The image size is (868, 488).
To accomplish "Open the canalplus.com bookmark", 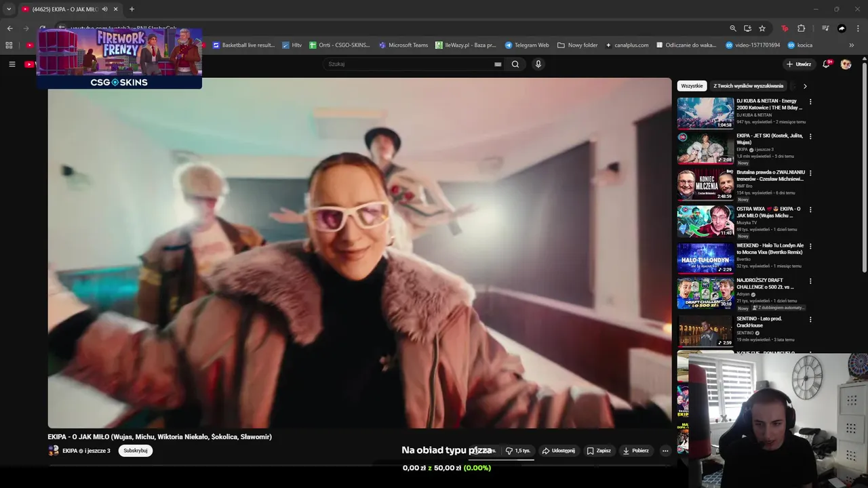I will click(626, 45).
